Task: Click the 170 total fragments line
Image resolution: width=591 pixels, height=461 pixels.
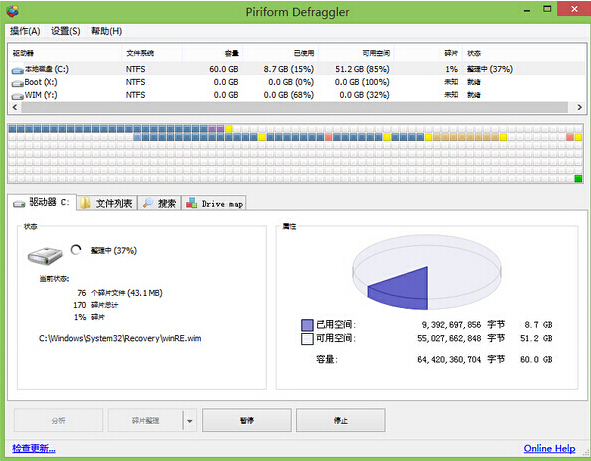Action: click(x=96, y=305)
